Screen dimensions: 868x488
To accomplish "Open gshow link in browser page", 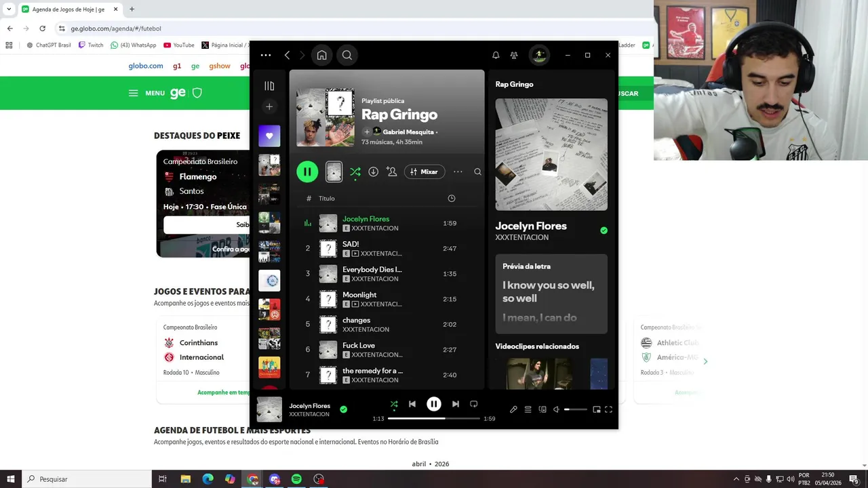I will [220, 66].
